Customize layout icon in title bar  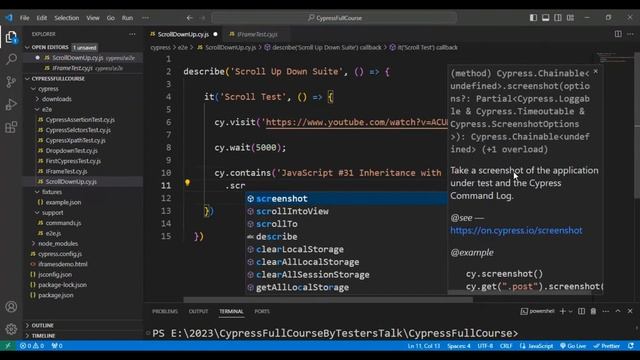(570, 18)
